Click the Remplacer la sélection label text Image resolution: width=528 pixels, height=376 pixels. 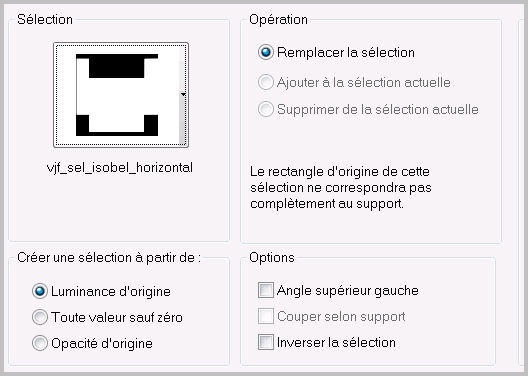345,53
